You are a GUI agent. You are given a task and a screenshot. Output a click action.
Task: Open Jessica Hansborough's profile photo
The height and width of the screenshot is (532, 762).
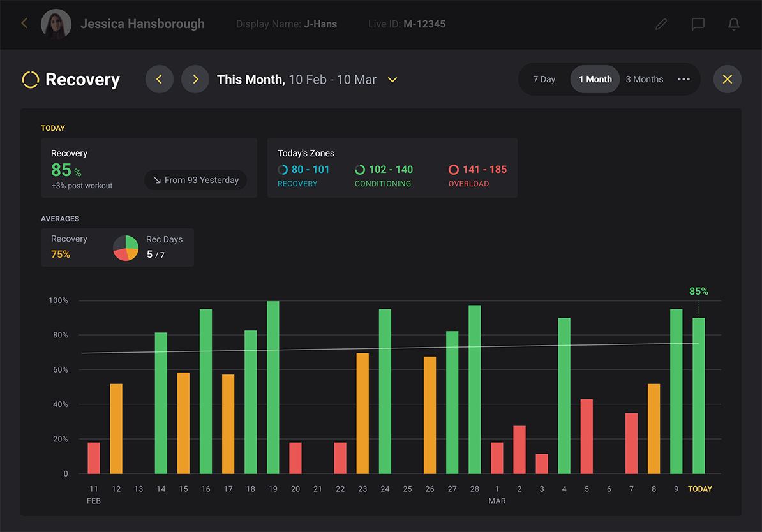pos(56,24)
